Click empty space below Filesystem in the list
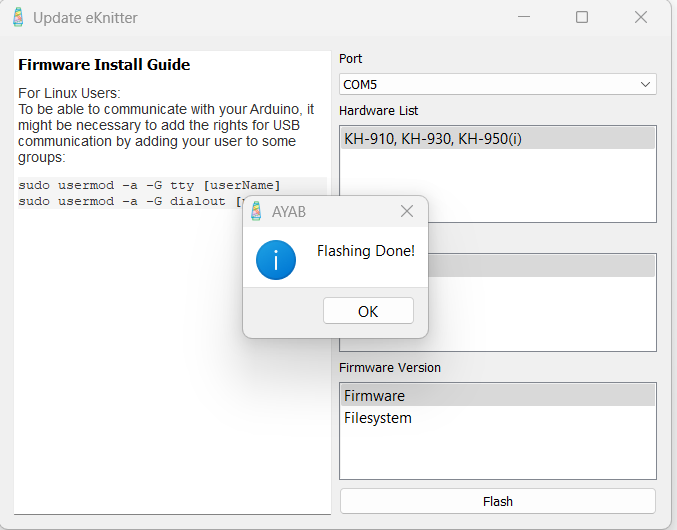This screenshot has width=677, height=530. click(497, 453)
